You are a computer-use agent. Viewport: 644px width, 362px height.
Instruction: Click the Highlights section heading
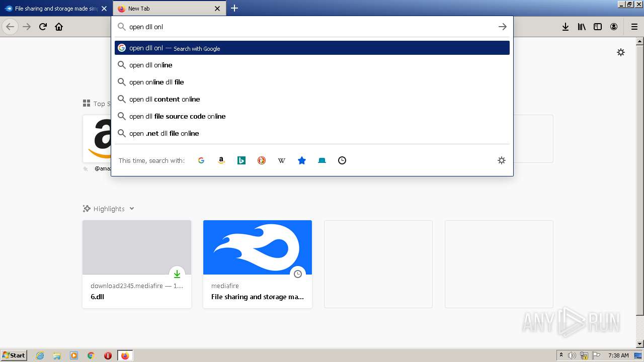(109, 209)
